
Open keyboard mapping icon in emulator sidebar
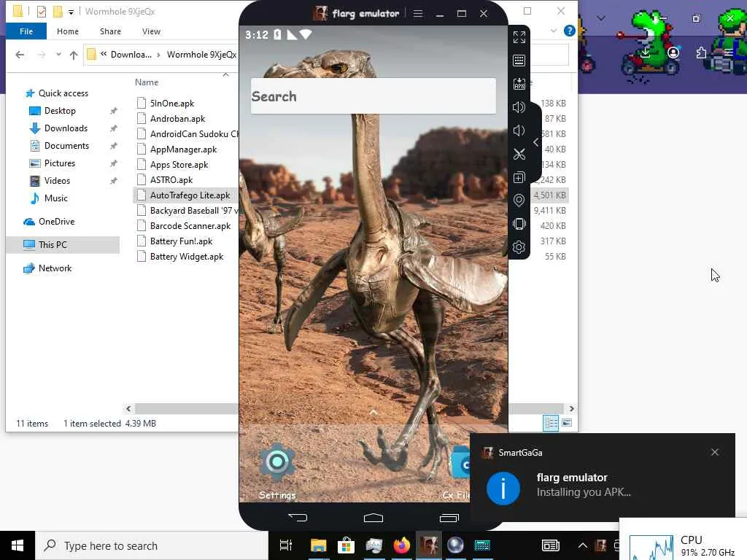click(x=519, y=61)
